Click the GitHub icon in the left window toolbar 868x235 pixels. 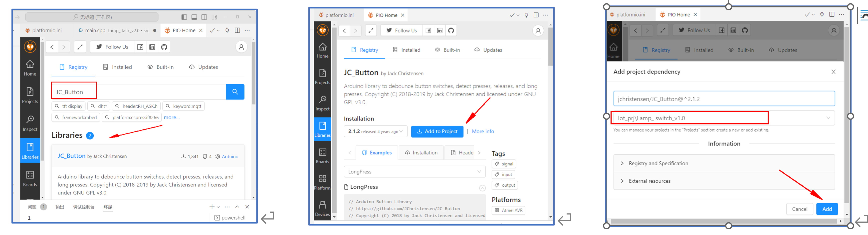(164, 47)
